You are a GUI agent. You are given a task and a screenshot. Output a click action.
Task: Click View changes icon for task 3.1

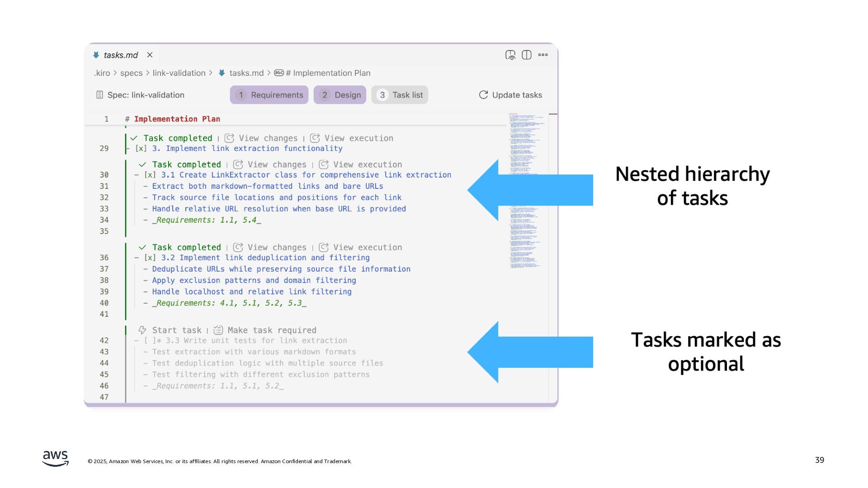coord(238,165)
